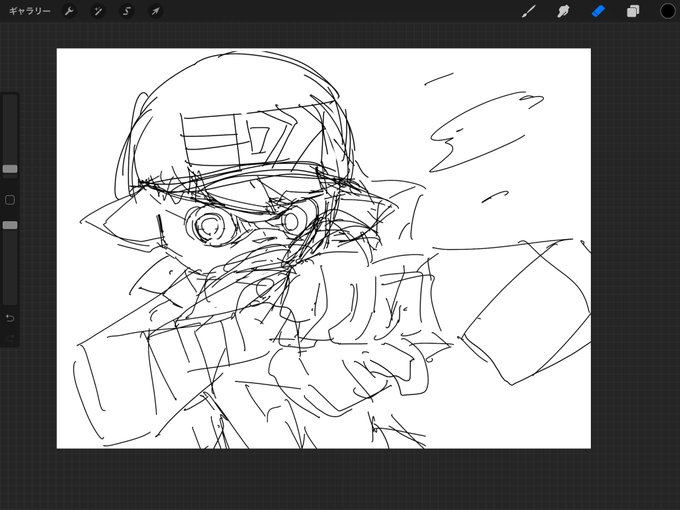Undo the last stroke
Viewport: 680px width, 510px height.
pyautogui.click(x=10, y=318)
